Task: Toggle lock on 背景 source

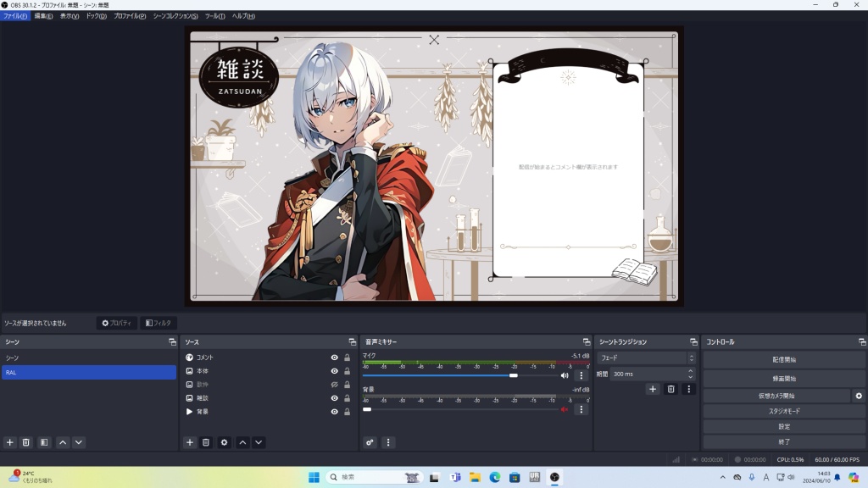Action: pos(347,412)
